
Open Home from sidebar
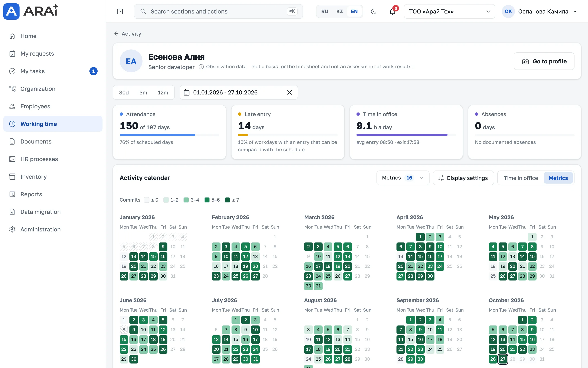tap(53, 36)
